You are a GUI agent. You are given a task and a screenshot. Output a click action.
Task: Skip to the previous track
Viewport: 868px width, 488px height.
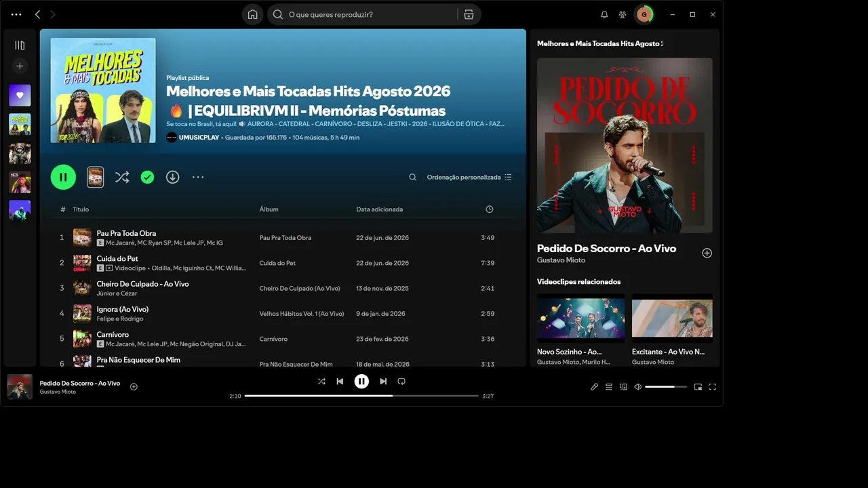pyautogui.click(x=340, y=382)
